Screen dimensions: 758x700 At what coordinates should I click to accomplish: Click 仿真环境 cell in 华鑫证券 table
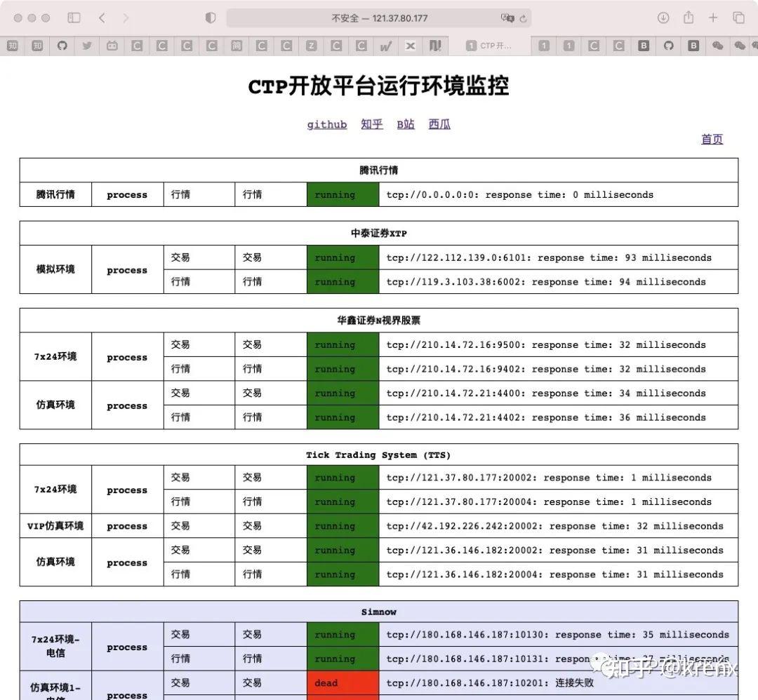(55, 405)
